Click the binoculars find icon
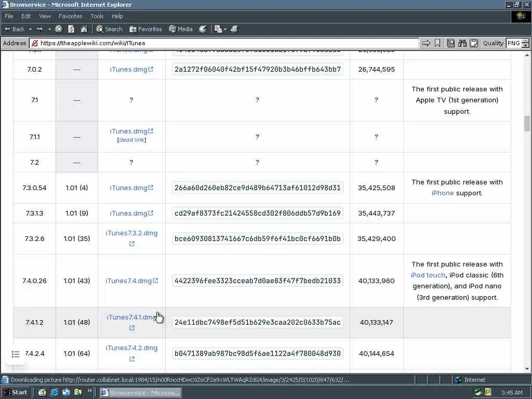The image size is (532, 399). pos(462,43)
